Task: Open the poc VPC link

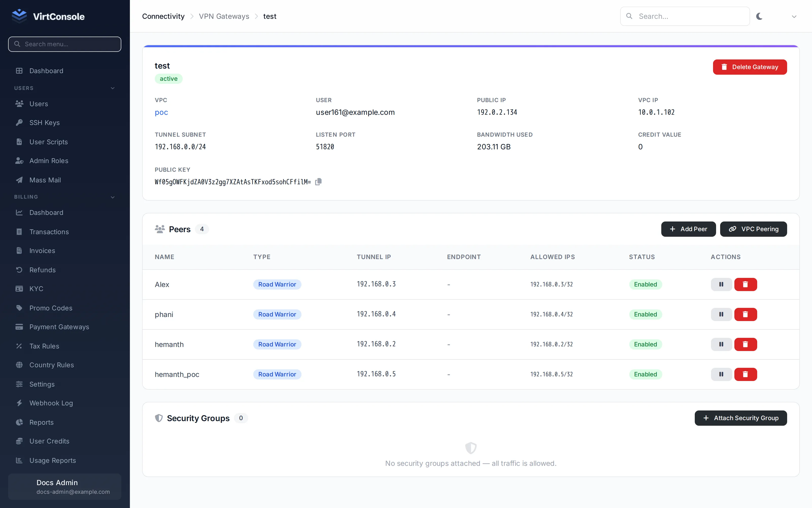Action: click(x=161, y=112)
